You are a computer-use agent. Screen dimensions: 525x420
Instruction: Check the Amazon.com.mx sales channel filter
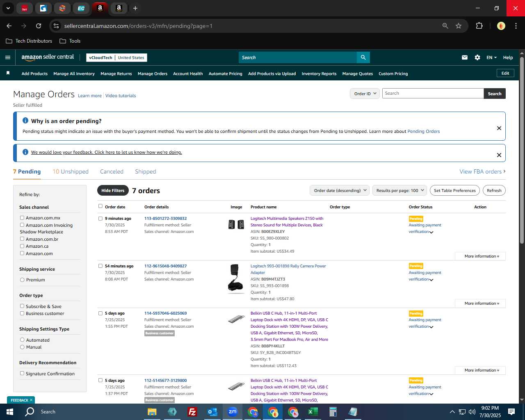[x=22, y=218]
